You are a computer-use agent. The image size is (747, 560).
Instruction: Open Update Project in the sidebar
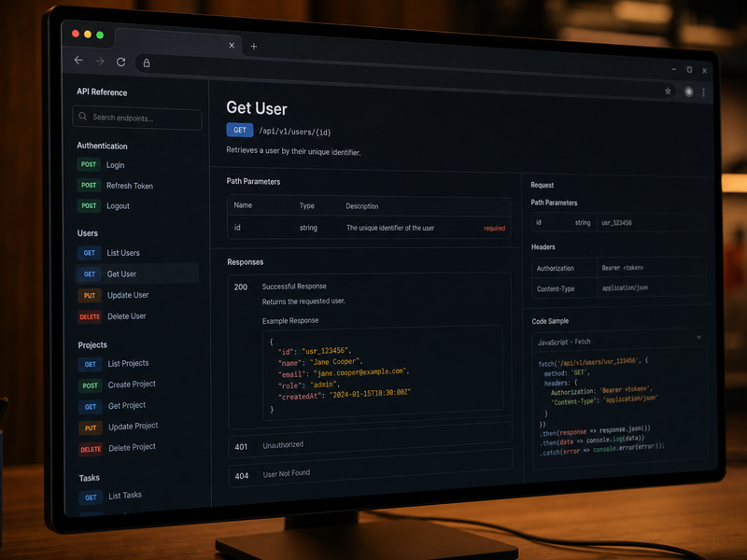[x=133, y=427]
